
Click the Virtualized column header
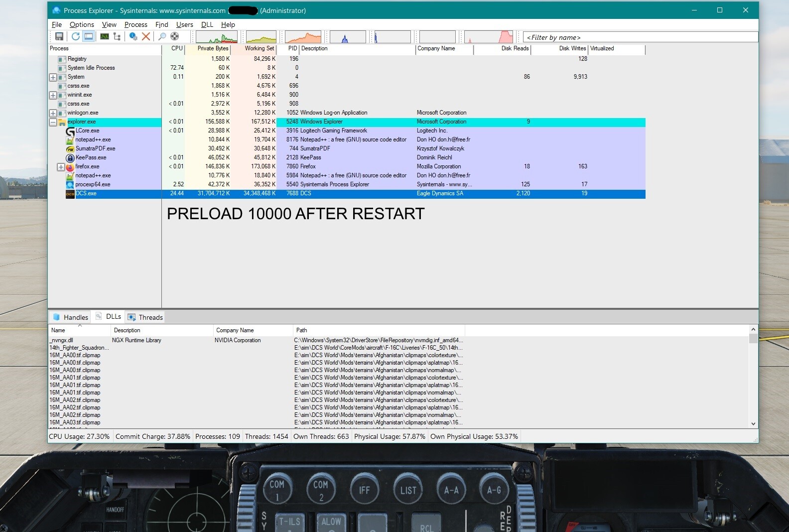(x=617, y=49)
